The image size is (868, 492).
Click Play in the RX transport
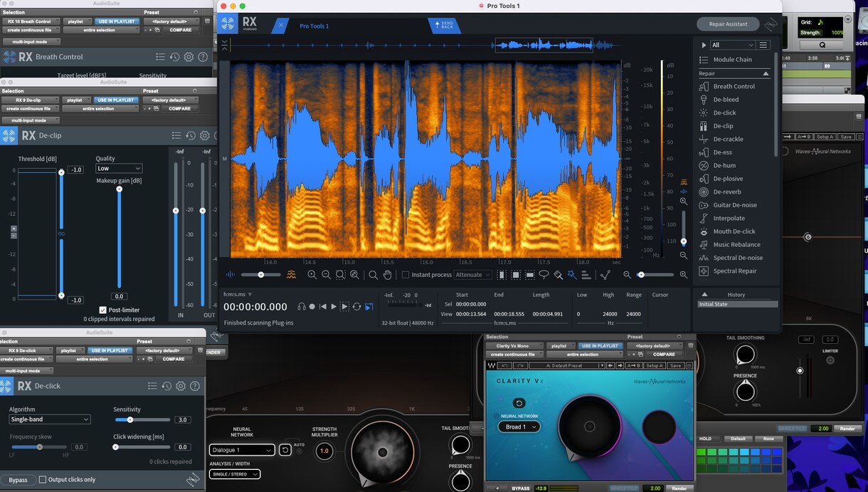coord(333,307)
